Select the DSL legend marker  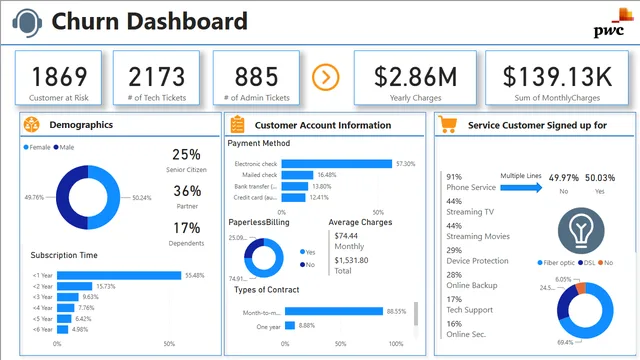pos(580,263)
